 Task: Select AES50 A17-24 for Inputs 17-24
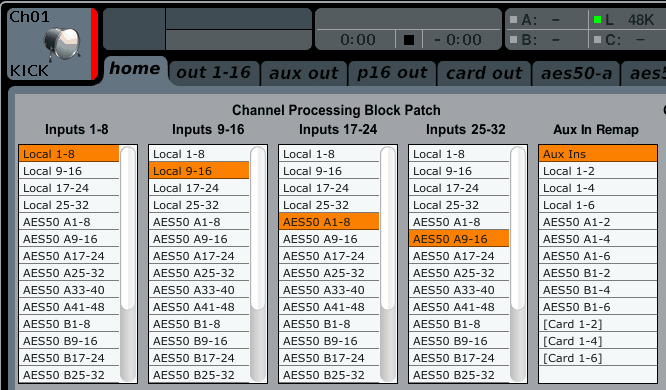tap(329, 256)
